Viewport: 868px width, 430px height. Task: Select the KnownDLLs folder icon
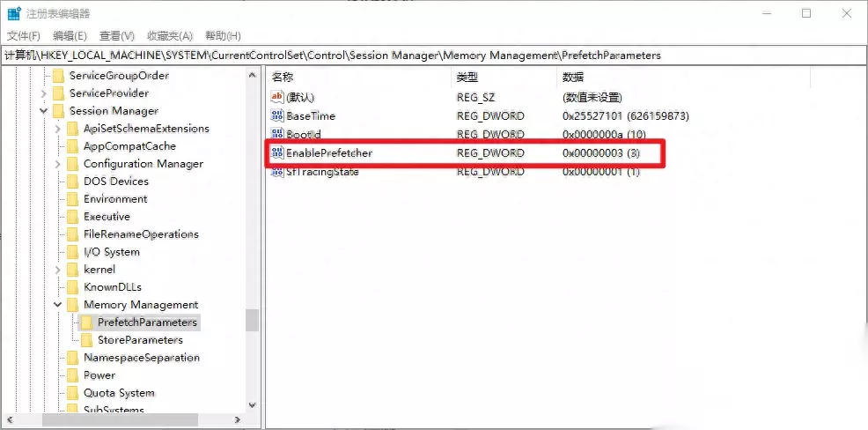(x=72, y=287)
